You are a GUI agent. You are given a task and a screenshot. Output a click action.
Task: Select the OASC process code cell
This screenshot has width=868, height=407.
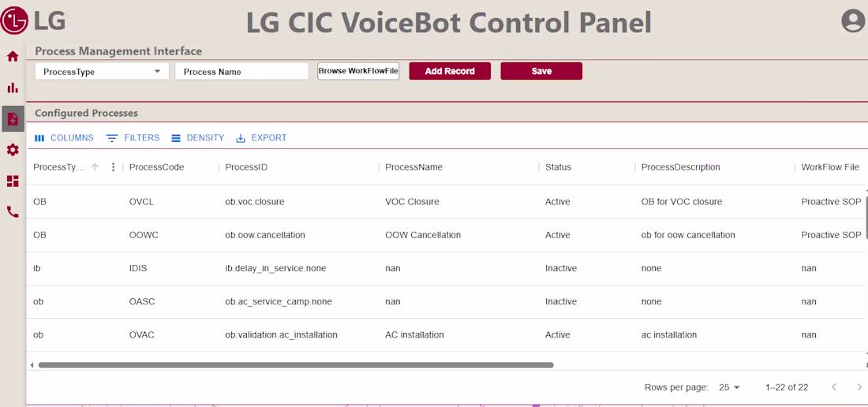142,301
